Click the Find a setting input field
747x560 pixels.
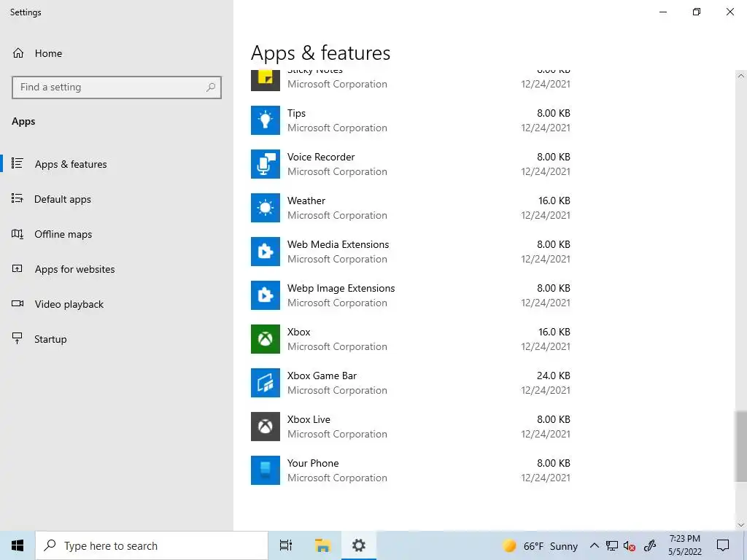pos(117,87)
